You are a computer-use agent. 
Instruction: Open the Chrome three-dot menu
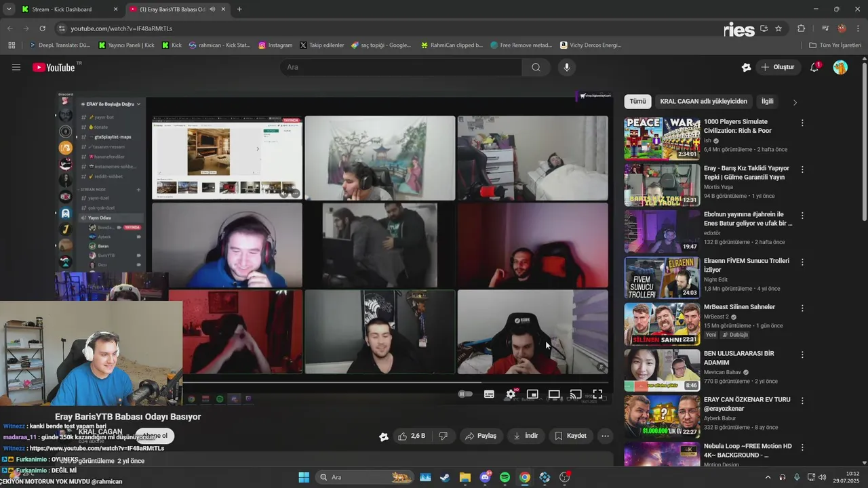pos(857,28)
